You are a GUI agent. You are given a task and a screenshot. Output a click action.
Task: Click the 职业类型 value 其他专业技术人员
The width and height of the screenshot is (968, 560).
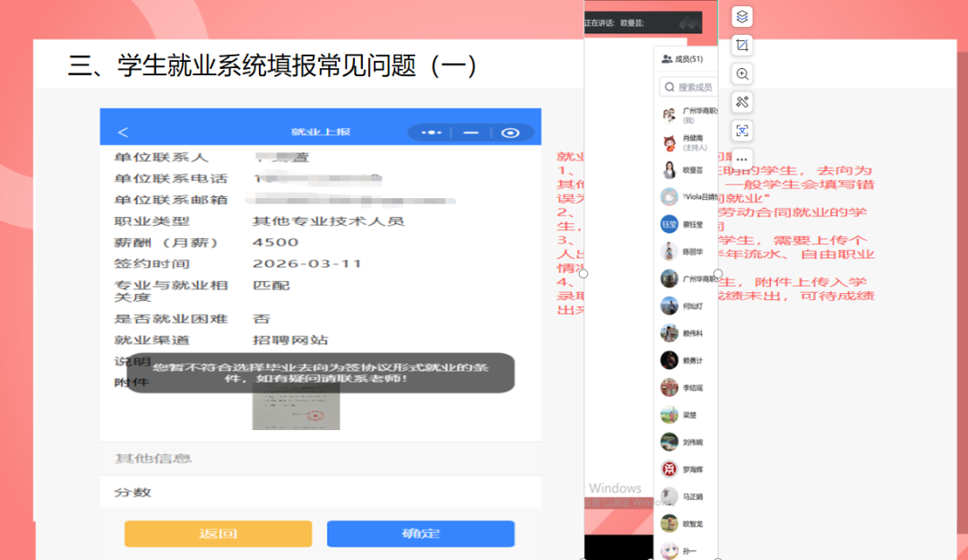pos(328,221)
